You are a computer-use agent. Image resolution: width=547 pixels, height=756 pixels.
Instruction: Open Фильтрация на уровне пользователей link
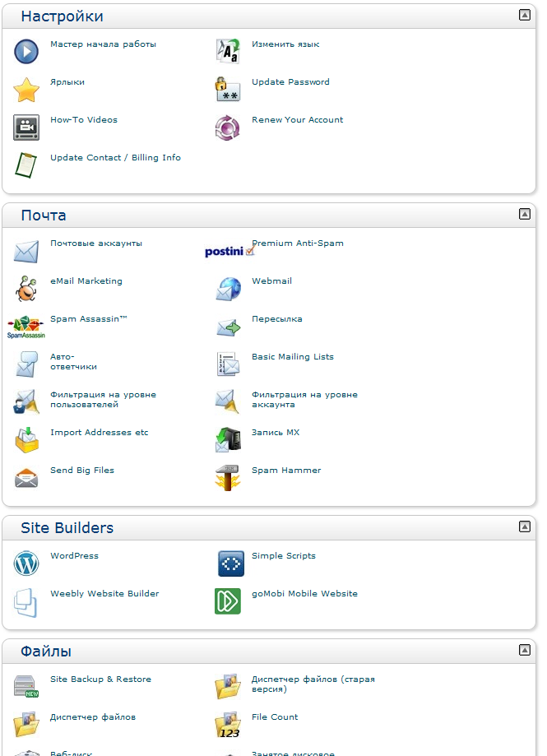[x=103, y=400]
